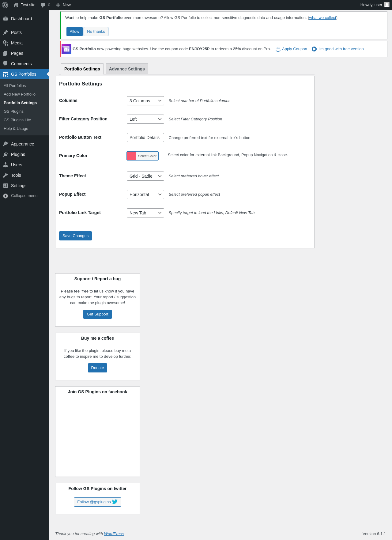392x540 pixels.
Task: Click the Dashboard gauge icon
Action: tap(6, 19)
